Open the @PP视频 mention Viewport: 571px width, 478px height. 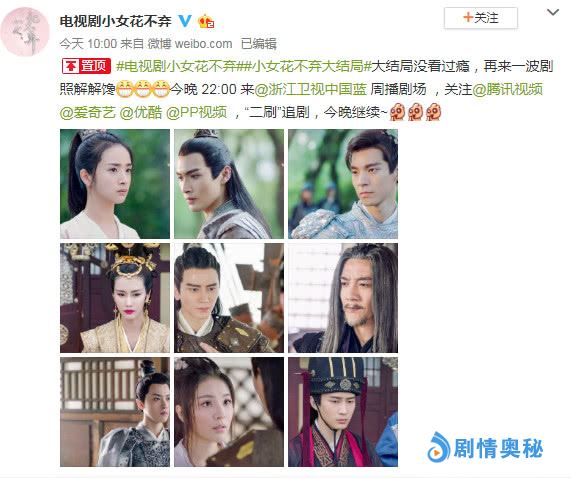(x=196, y=112)
